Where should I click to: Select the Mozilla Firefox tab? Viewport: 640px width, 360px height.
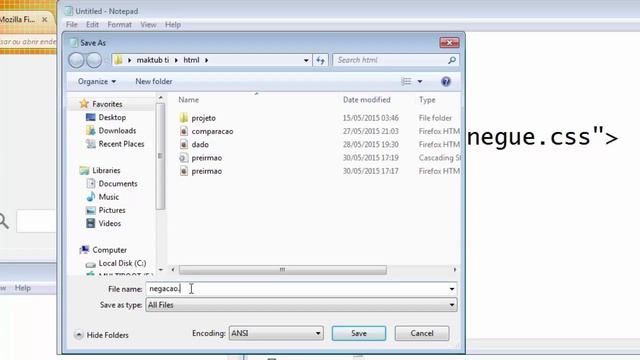(x=18, y=20)
